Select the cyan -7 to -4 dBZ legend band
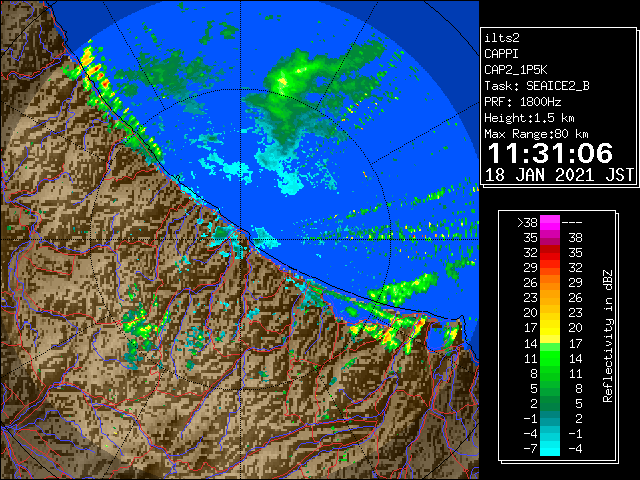The image size is (640, 480). point(550,448)
